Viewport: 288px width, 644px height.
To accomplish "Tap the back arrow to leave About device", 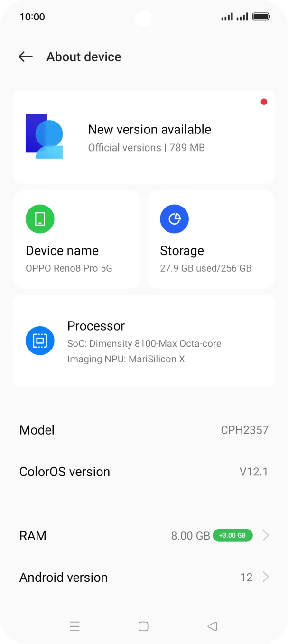I will coord(25,57).
